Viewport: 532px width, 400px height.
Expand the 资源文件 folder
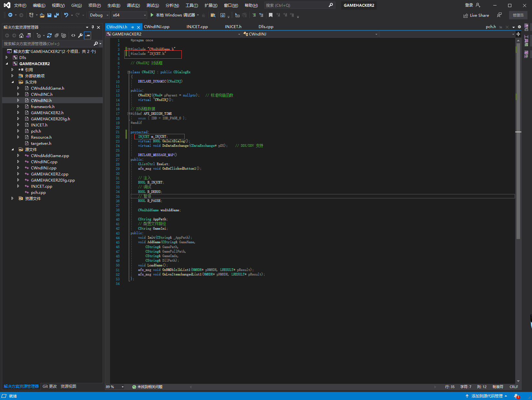(x=13, y=198)
